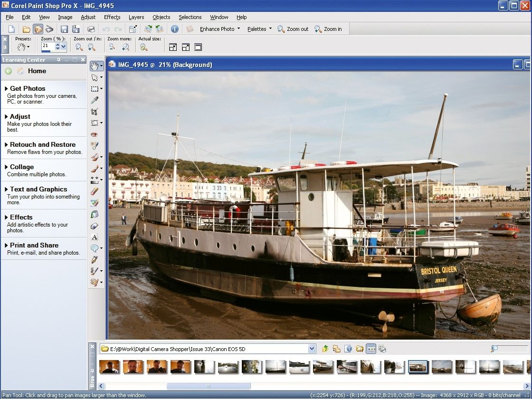Screen dimensions: 532x399
Task: Select the Bristol Queen boat thumbnail
Action: [418, 367]
